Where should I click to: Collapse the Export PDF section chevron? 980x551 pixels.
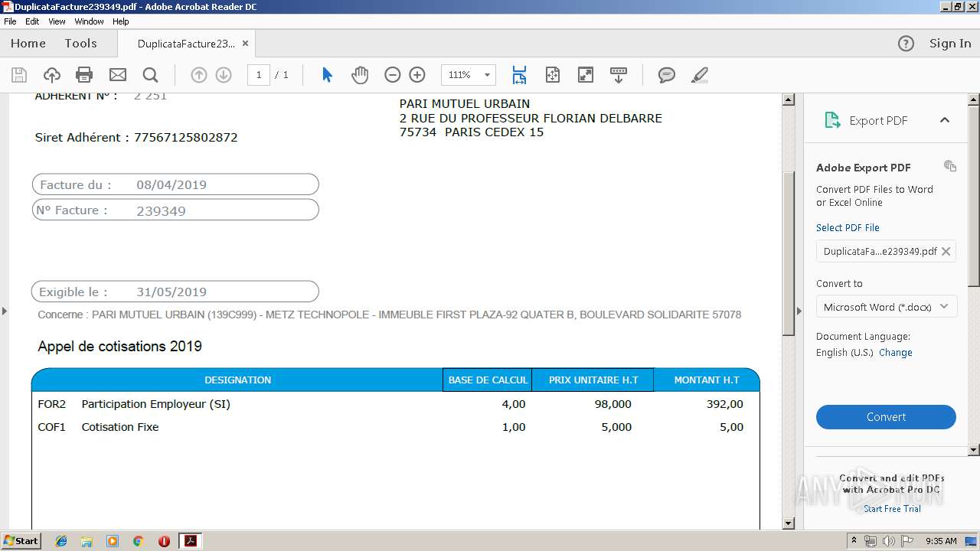pos(945,120)
